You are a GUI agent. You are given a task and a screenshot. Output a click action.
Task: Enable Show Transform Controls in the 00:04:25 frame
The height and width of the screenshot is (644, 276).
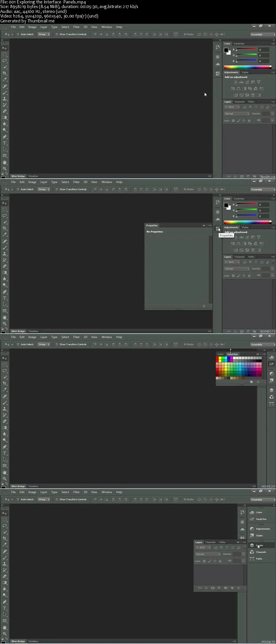pyautogui.click(x=57, y=499)
